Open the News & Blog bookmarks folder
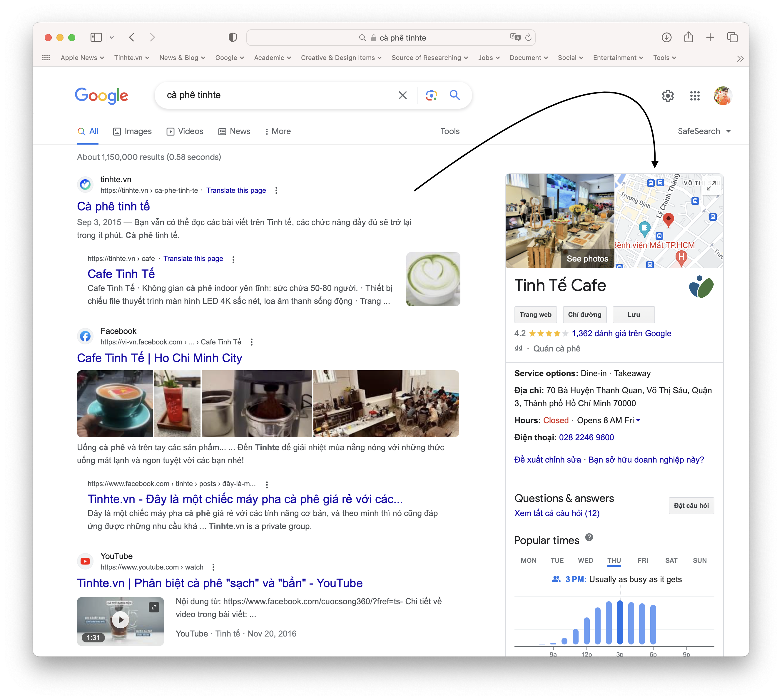This screenshot has width=782, height=700. tap(182, 58)
